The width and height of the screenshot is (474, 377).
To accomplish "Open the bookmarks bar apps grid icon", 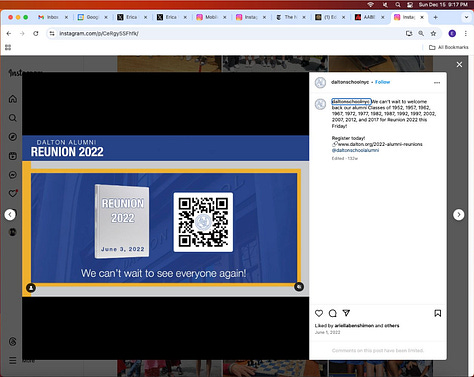I will click(8, 47).
